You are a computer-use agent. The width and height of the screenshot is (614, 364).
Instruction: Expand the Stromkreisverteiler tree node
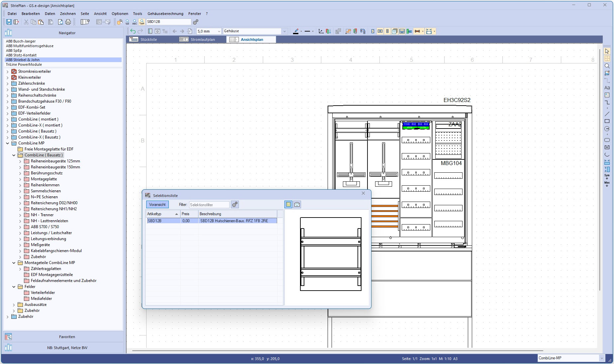[8, 71]
